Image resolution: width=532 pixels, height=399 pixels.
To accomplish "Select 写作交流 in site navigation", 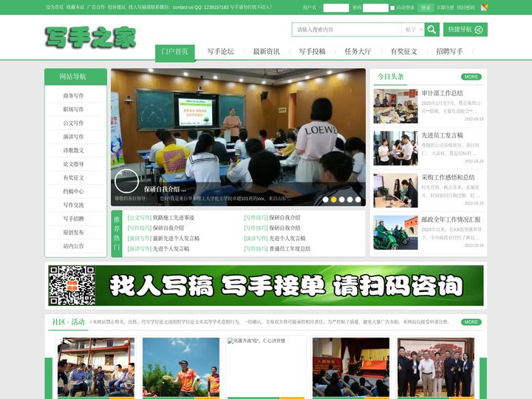I will [74, 205].
